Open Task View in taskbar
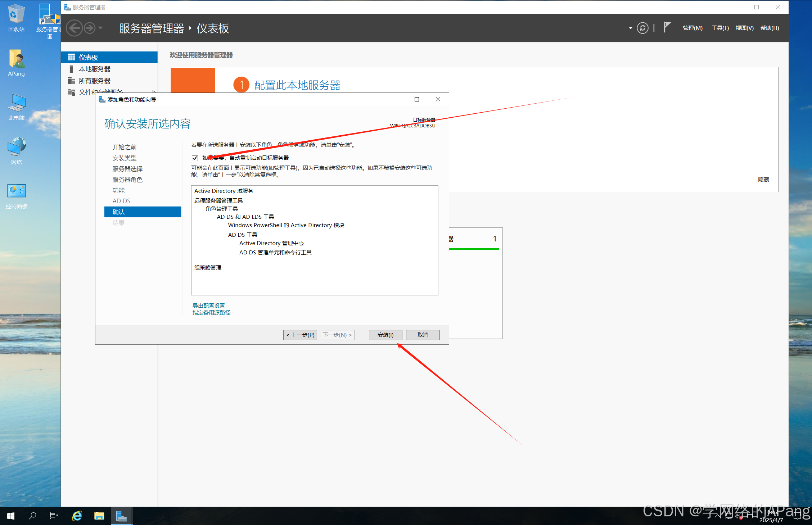This screenshot has height=525, width=812. point(54,516)
